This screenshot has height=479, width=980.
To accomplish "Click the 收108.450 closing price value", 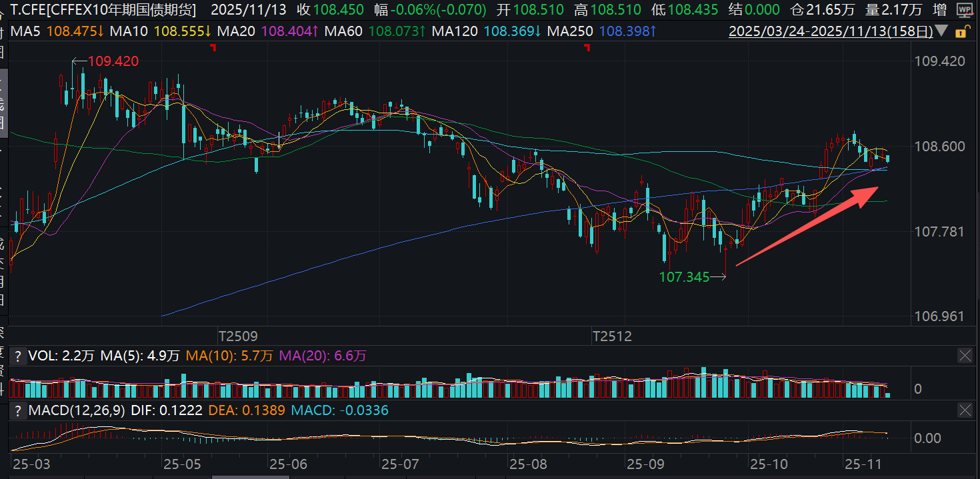I will pyautogui.click(x=331, y=10).
